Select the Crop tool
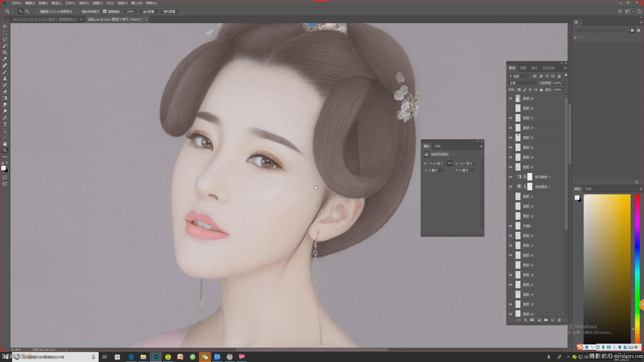The height and width of the screenshot is (362, 644). click(5, 52)
